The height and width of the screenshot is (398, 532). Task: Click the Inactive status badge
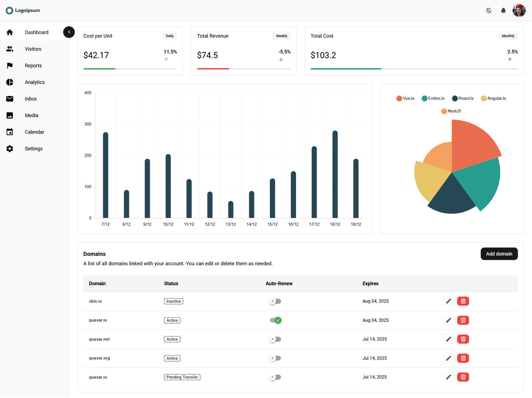click(x=173, y=301)
